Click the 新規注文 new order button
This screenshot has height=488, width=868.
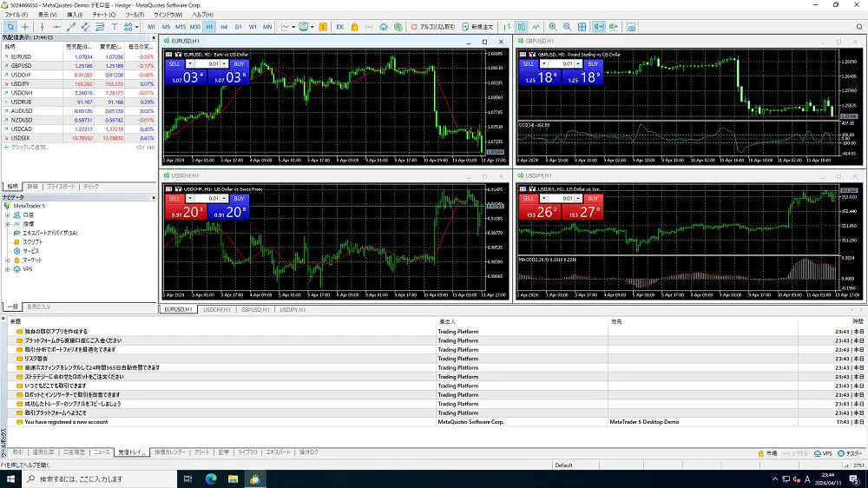click(x=483, y=27)
